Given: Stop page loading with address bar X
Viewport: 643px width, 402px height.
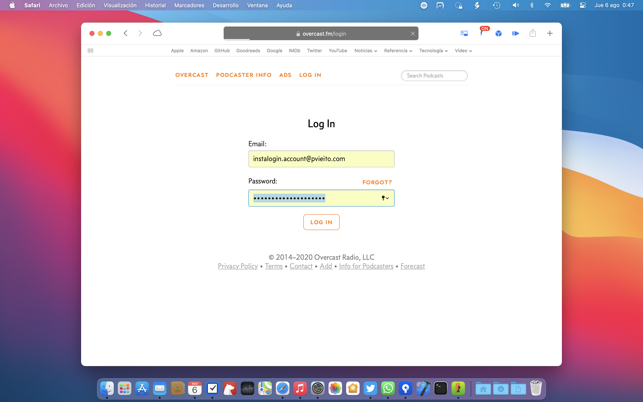Looking at the screenshot, I should point(413,34).
